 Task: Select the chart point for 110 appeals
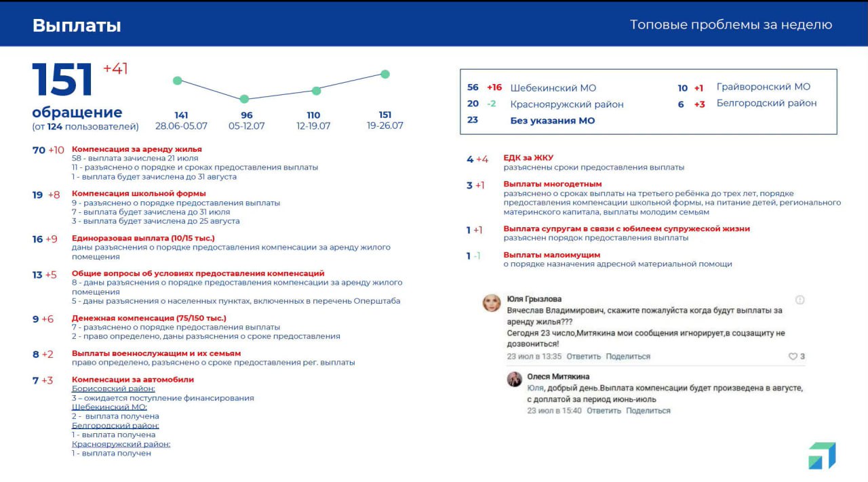315,91
